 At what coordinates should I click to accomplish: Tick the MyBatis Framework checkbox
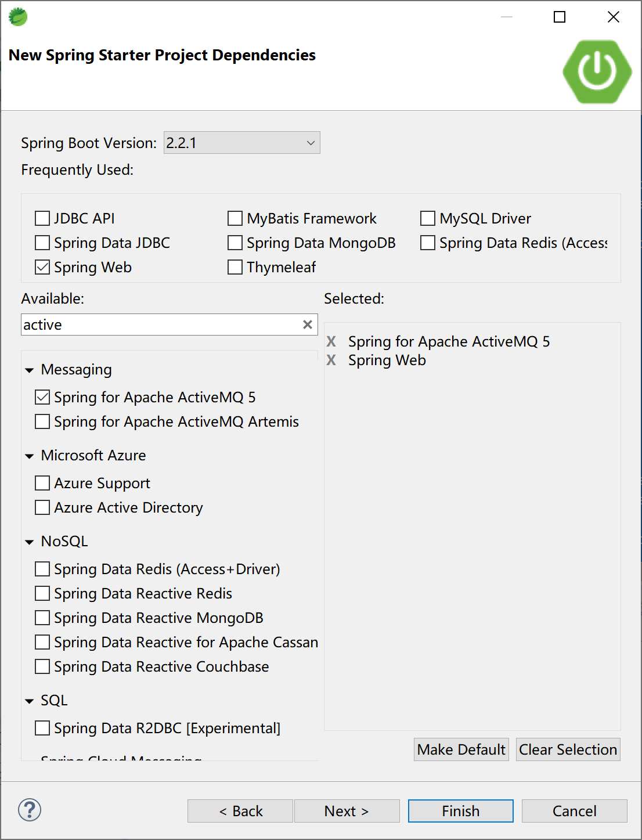[235, 218]
